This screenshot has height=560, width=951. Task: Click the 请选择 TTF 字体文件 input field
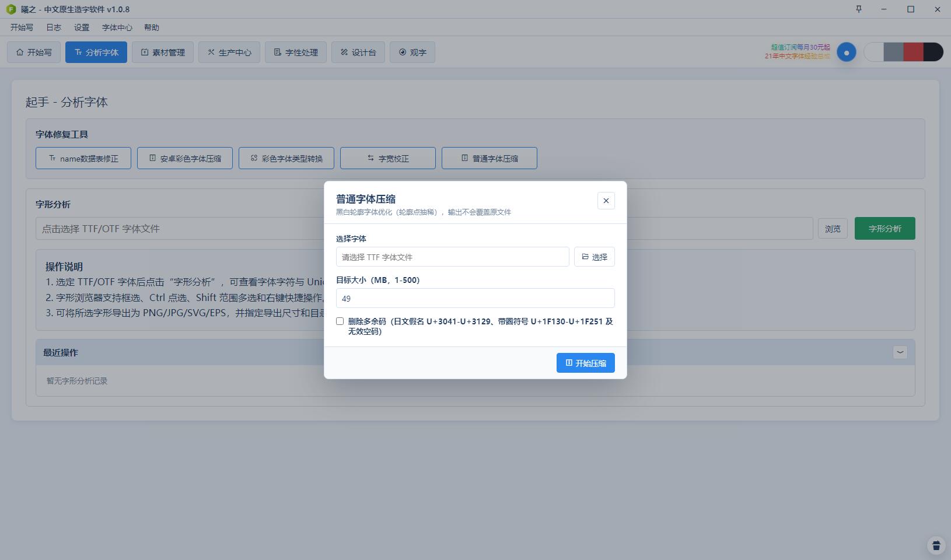pos(452,257)
